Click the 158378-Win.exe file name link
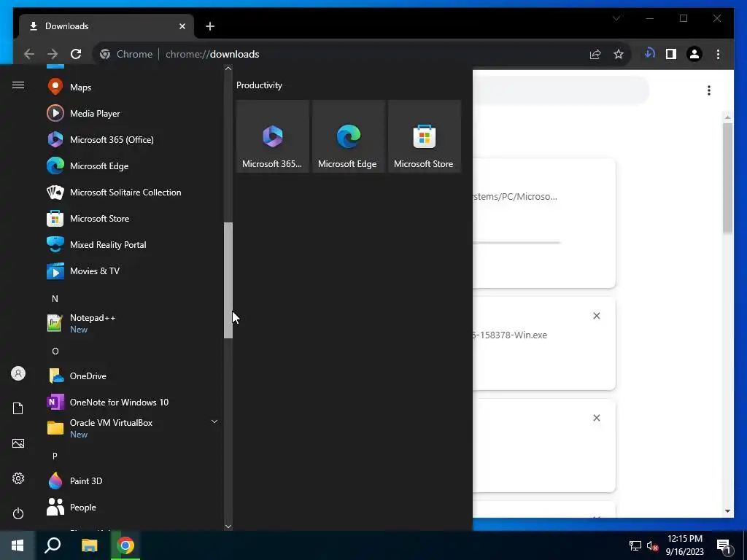Viewport: 747px width, 560px height. pyautogui.click(x=510, y=335)
